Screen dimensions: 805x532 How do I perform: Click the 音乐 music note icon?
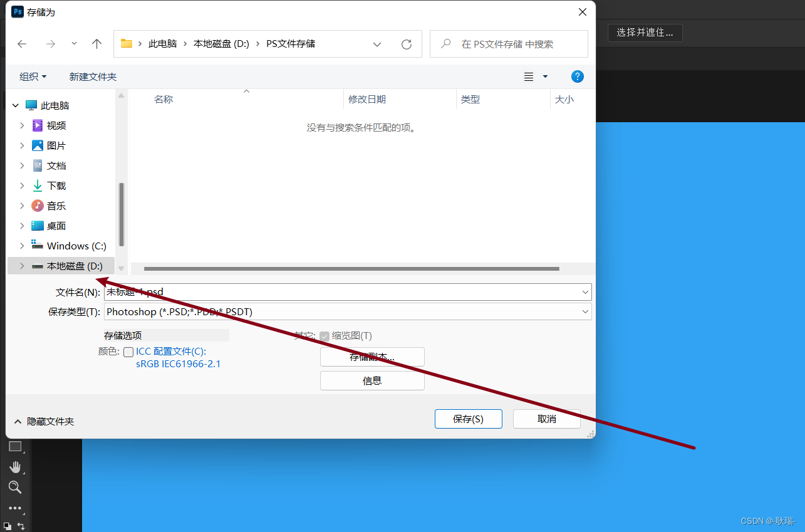38,206
